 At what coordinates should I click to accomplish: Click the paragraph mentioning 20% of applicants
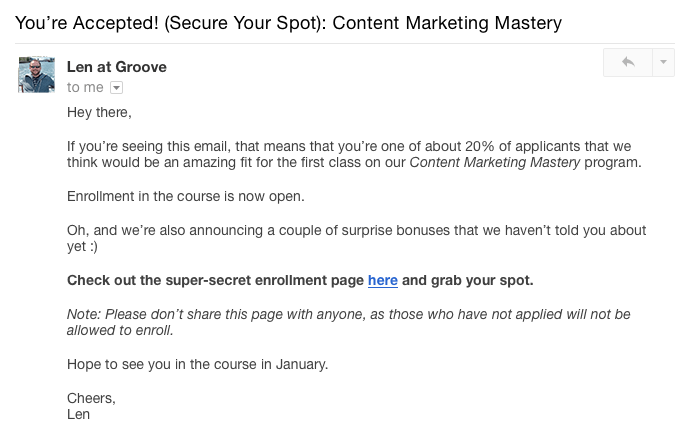tap(354, 154)
